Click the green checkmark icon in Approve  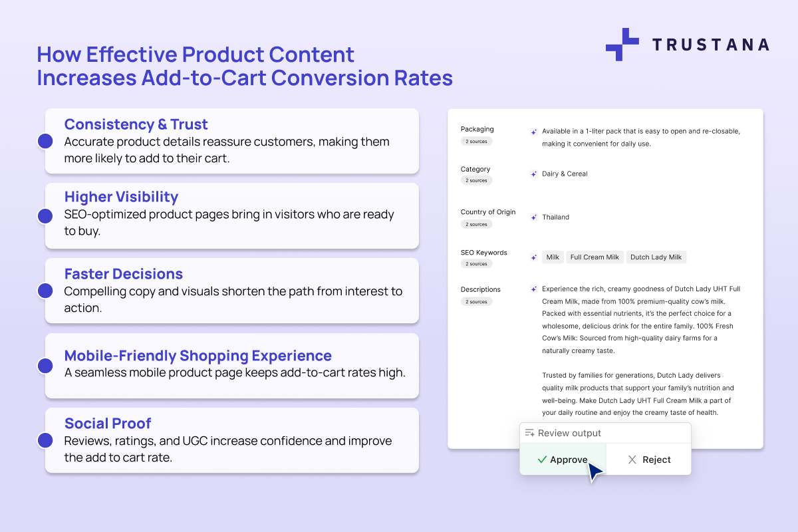tap(542, 460)
